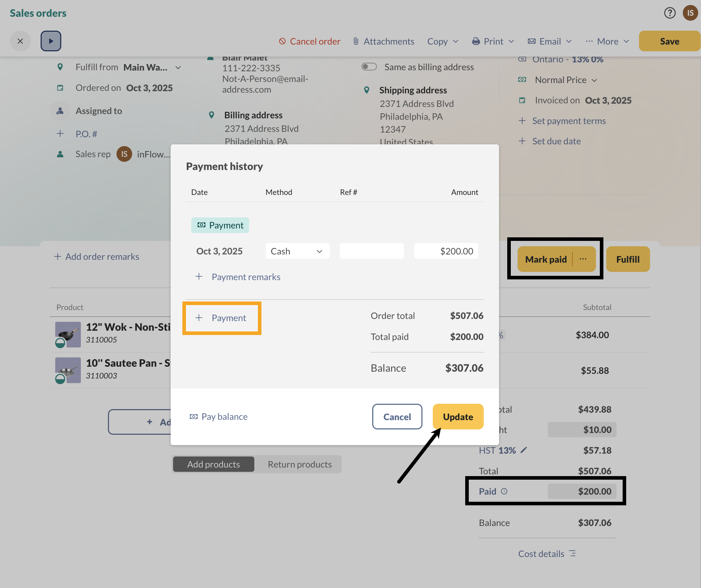Open the Cash payment method dropdown
This screenshot has width=701, height=588.
[x=297, y=251]
